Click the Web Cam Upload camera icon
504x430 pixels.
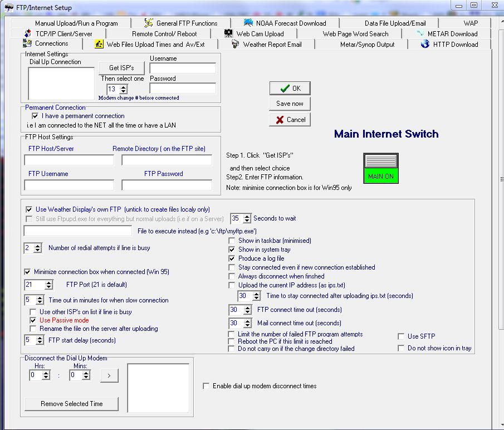(x=228, y=33)
